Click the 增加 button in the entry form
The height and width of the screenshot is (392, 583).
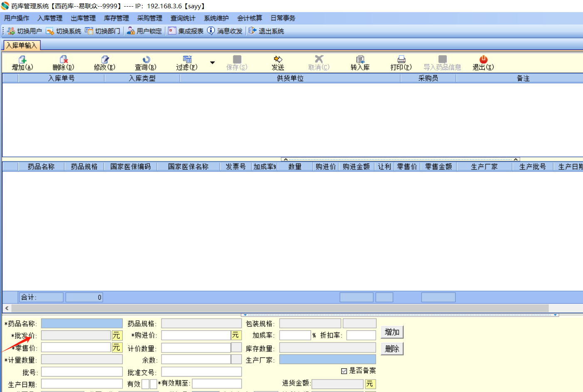point(392,332)
